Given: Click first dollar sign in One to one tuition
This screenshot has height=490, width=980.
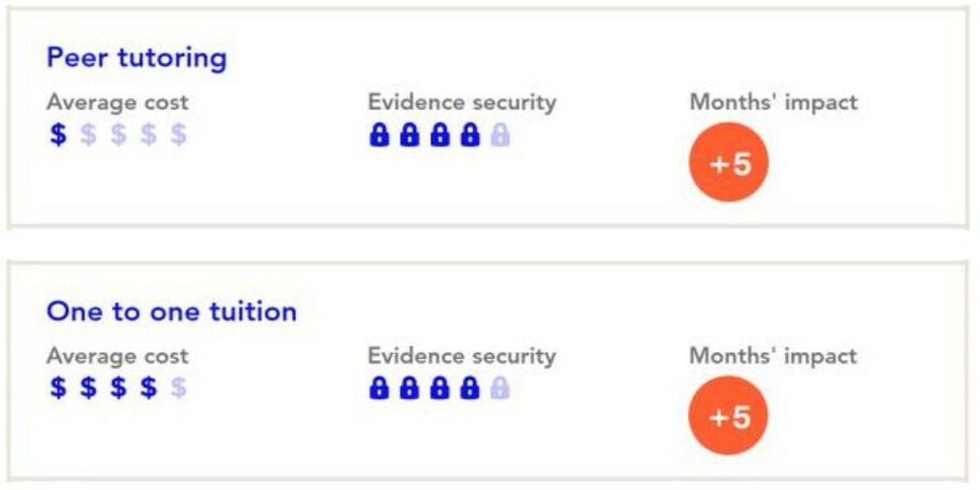Looking at the screenshot, I should [x=58, y=388].
